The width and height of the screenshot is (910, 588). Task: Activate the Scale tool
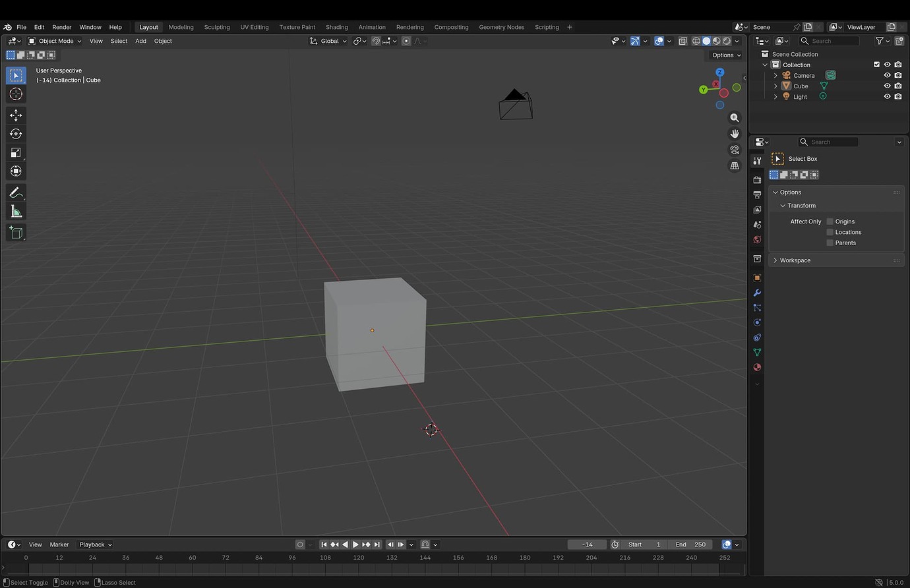16,152
